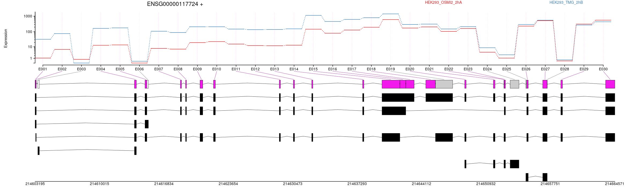Click exon label E011
The width and height of the screenshot is (644, 188).
pyautogui.click(x=236, y=69)
